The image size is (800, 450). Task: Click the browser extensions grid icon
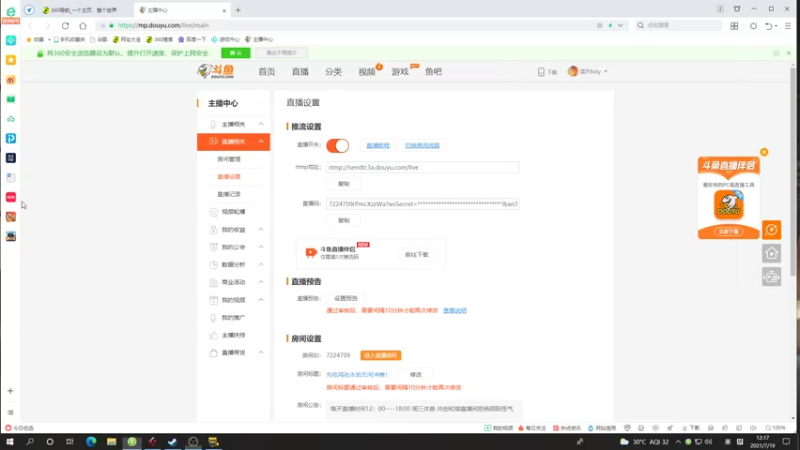point(734,26)
